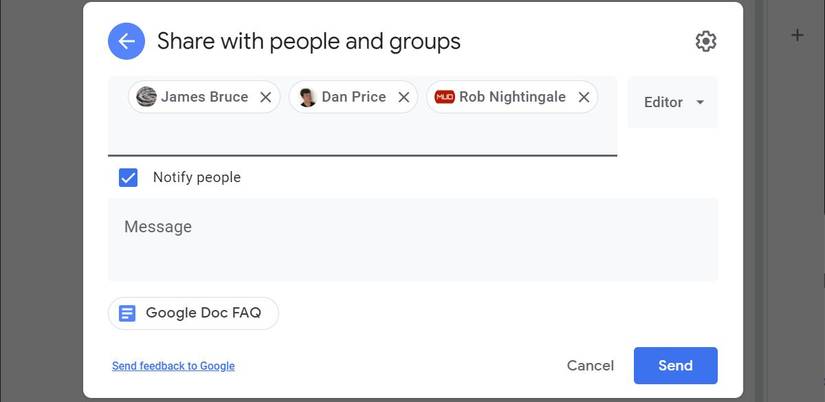Click James Bruce's avatar picture

point(146,97)
